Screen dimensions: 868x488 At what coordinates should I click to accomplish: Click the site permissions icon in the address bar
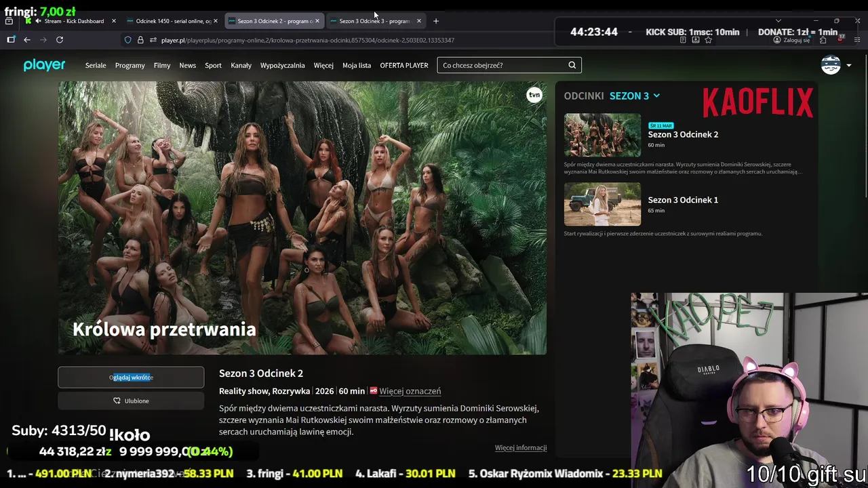[x=153, y=40]
